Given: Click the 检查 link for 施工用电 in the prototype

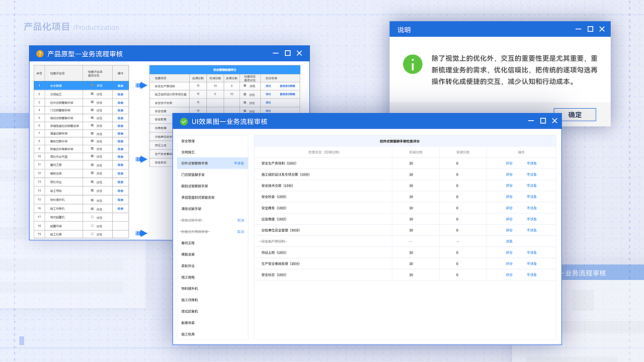Looking at the screenshot, I should click(121, 192).
